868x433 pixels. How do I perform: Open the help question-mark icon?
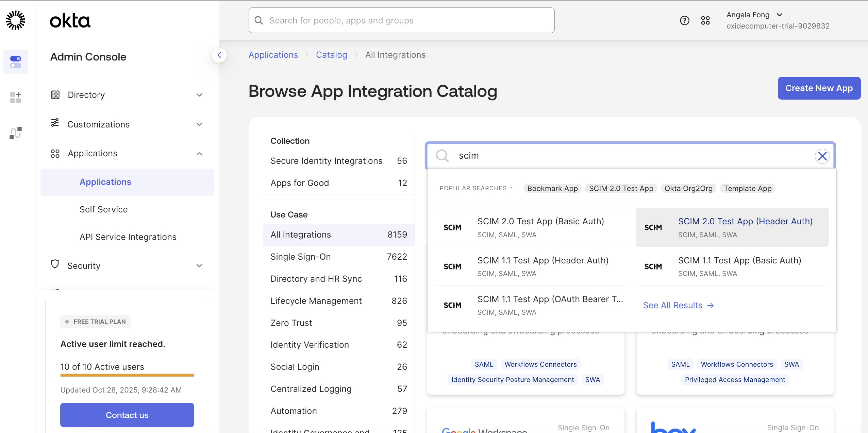coord(684,20)
